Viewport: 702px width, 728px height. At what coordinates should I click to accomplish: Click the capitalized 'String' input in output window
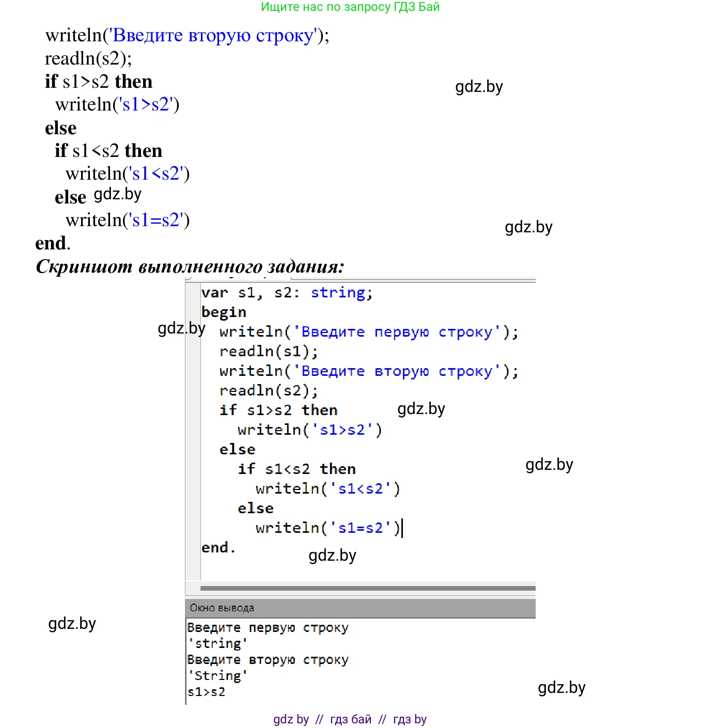coord(217,676)
